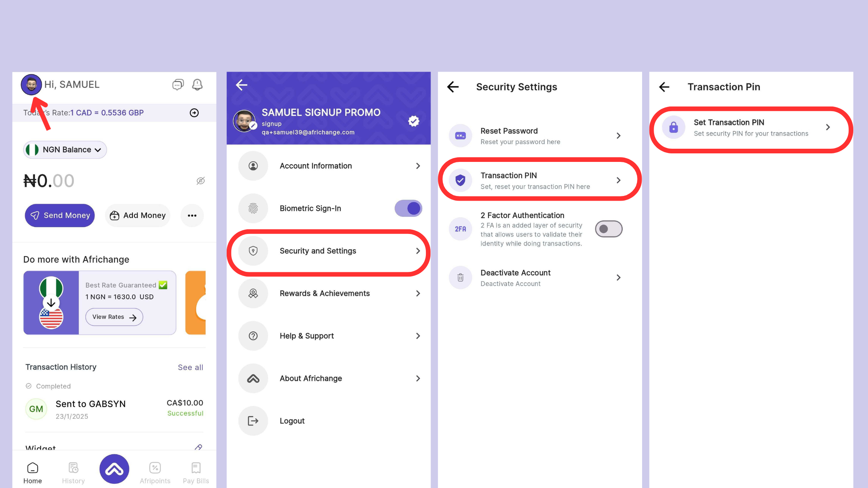Screen dimensions: 868x488
Task: Tap the Add Money button
Action: coord(138,215)
